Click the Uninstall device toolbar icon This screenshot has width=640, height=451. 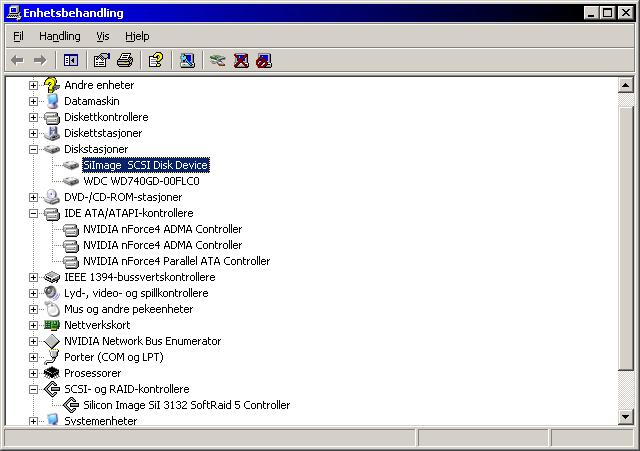(241, 60)
